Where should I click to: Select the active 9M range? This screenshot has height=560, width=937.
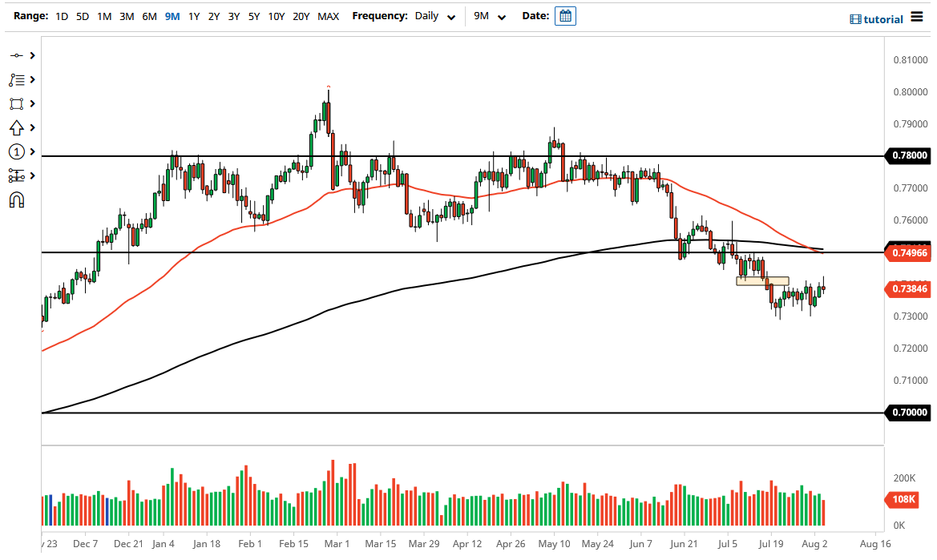click(x=172, y=16)
